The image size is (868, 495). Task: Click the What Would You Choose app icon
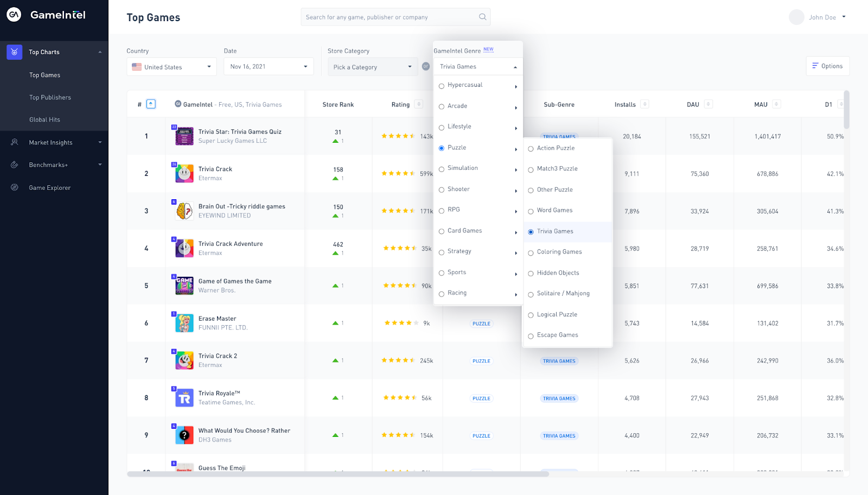(184, 435)
